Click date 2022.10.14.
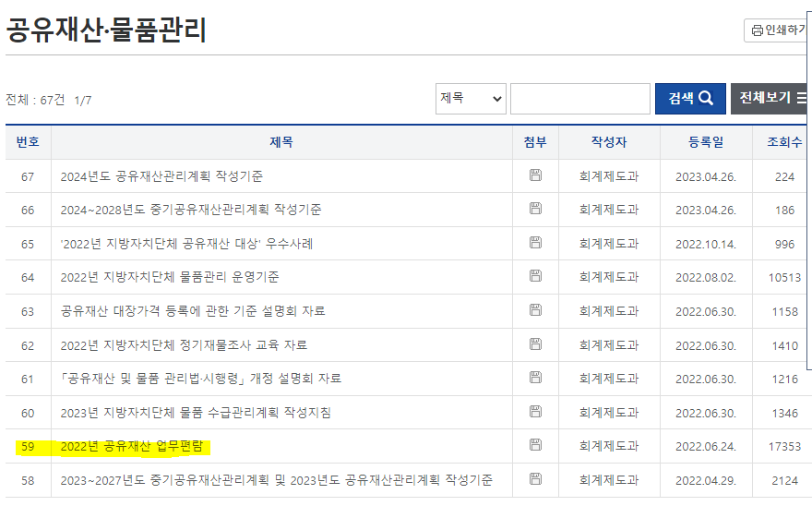Image resolution: width=812 pixels, height=506 pixels. (x=706, y=245)
